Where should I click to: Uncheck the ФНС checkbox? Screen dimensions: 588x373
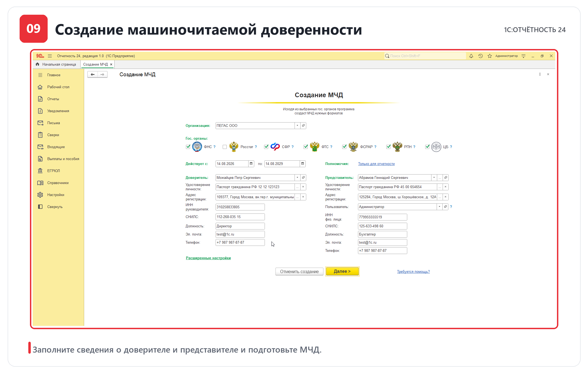(x=188, y=147)
